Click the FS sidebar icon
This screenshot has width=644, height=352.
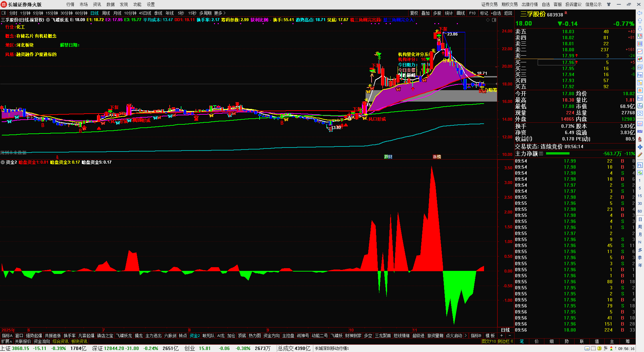(640, 165)
